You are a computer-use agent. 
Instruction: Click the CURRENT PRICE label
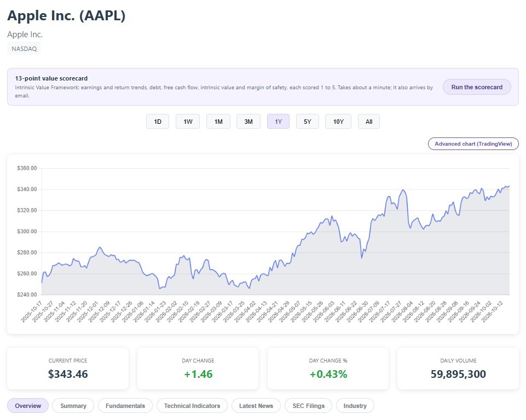point(68,360)
